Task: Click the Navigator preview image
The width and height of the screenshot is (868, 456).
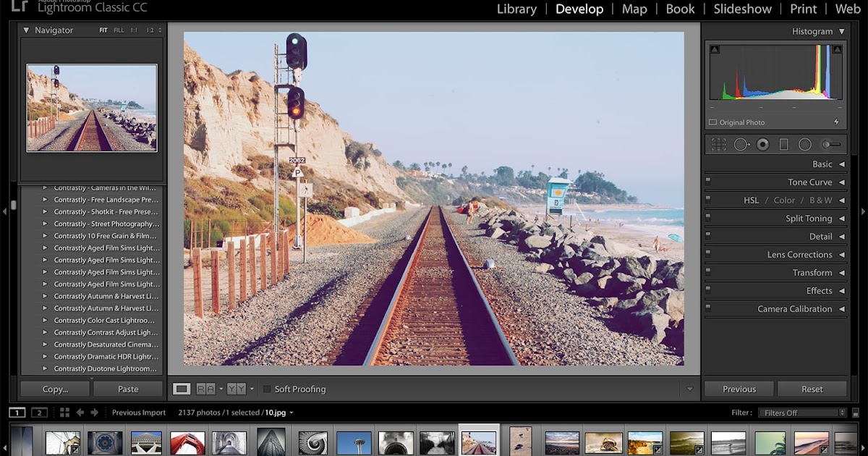Action: click(92, 108)
